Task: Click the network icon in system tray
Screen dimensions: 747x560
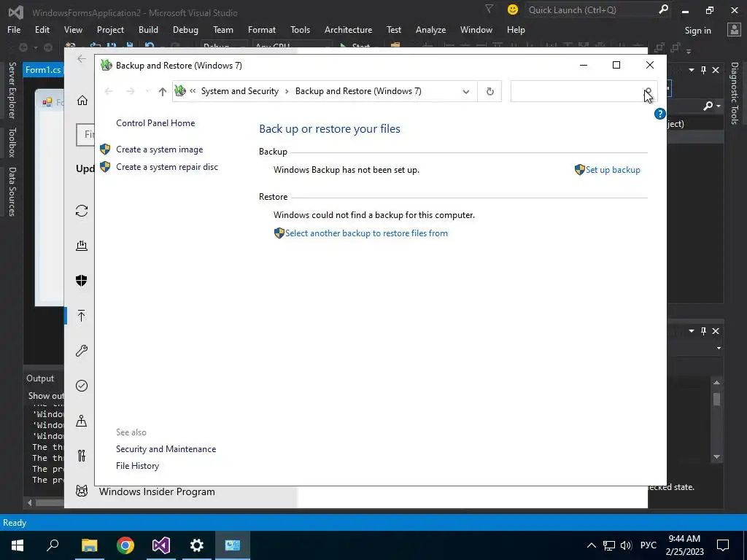Action: point(609,545)
